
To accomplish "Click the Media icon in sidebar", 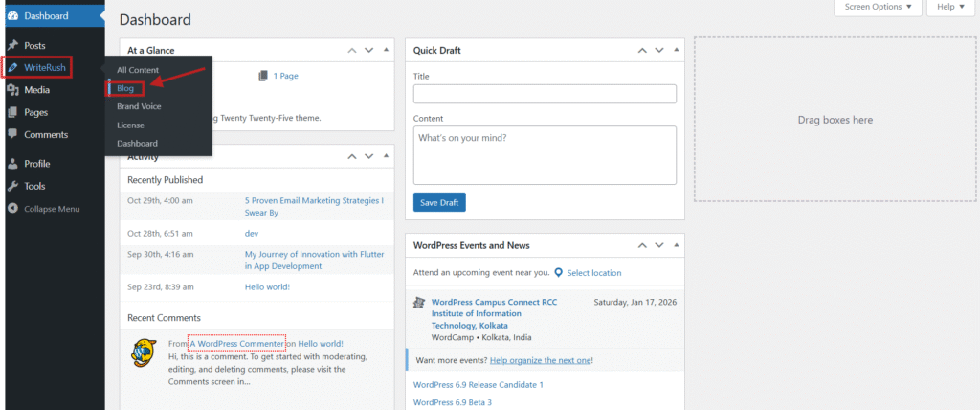I will click(x=12, y=90).
